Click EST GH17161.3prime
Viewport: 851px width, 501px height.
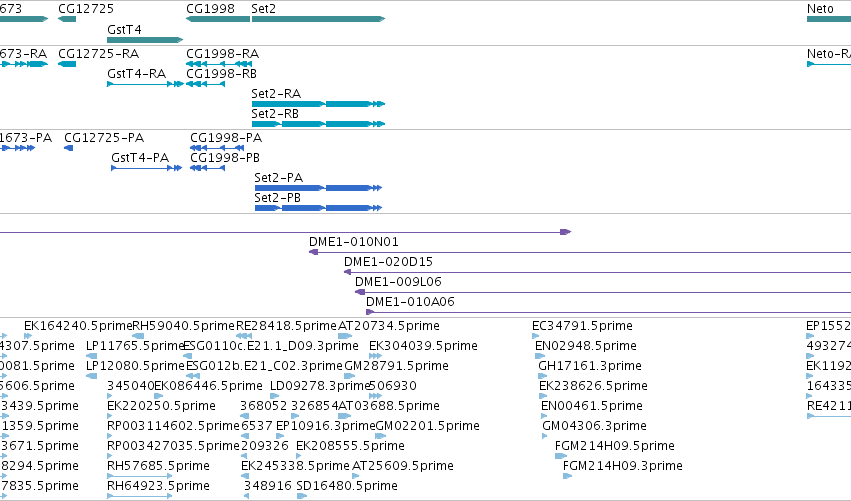(x=590, y=366)
